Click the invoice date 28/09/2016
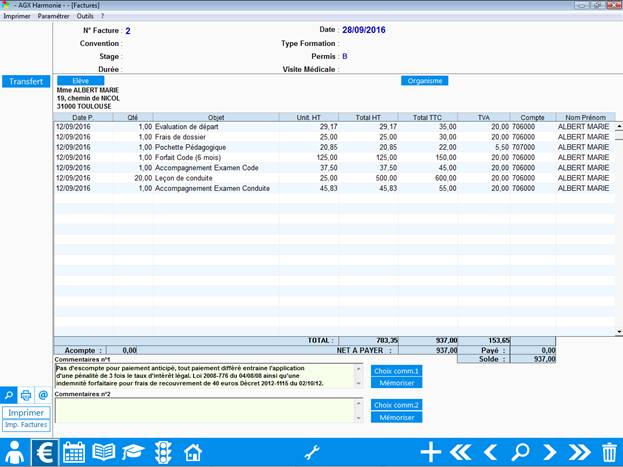The height and width of the screenshot is (467, 623). click(x=364, y=30)
